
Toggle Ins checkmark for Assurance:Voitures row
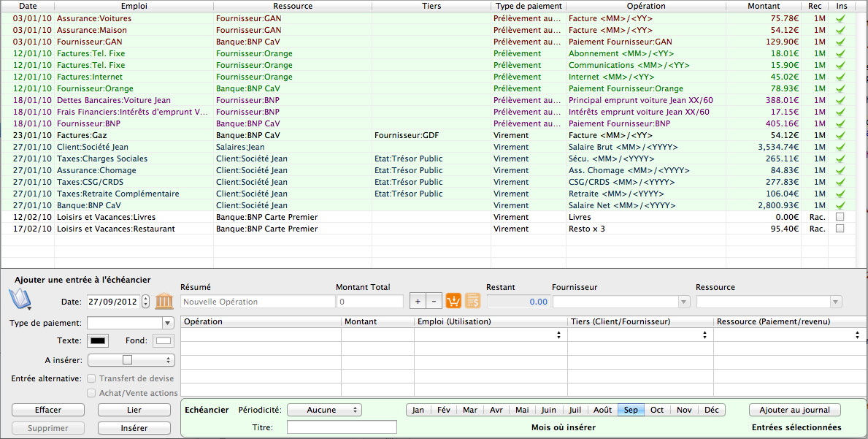[840, 18]
